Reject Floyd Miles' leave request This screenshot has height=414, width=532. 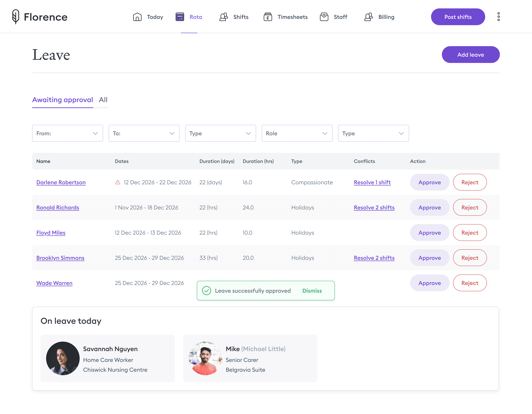tap(470, 233)
